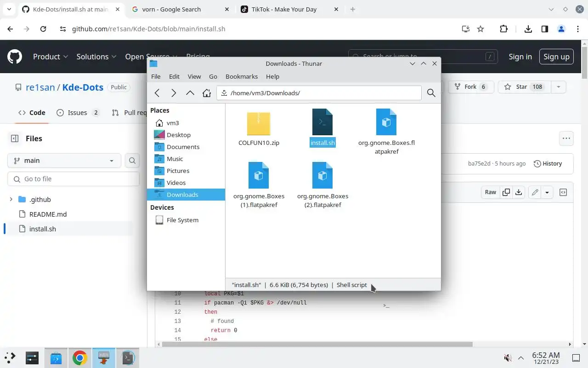Open Chrome downloads icon

coord(528,29)
